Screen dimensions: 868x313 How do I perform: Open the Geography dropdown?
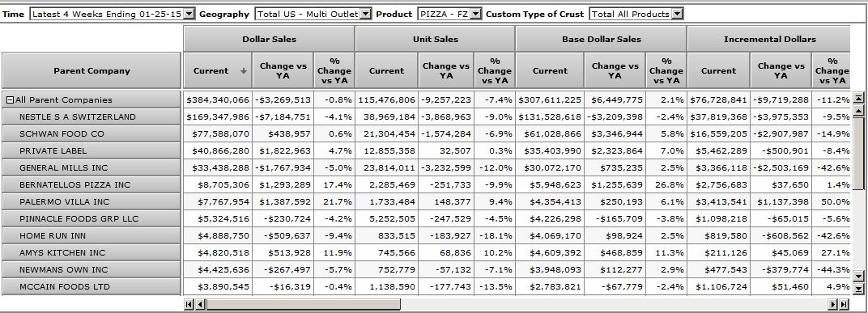tap(365, 14)
